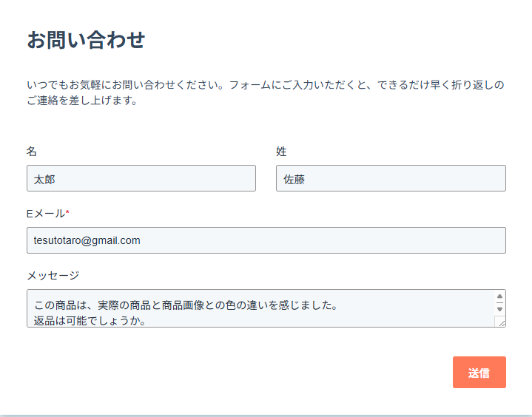Click the text 太郎 in the name field
The height and width of the screenshot is (417, 532).
point(44,179)
